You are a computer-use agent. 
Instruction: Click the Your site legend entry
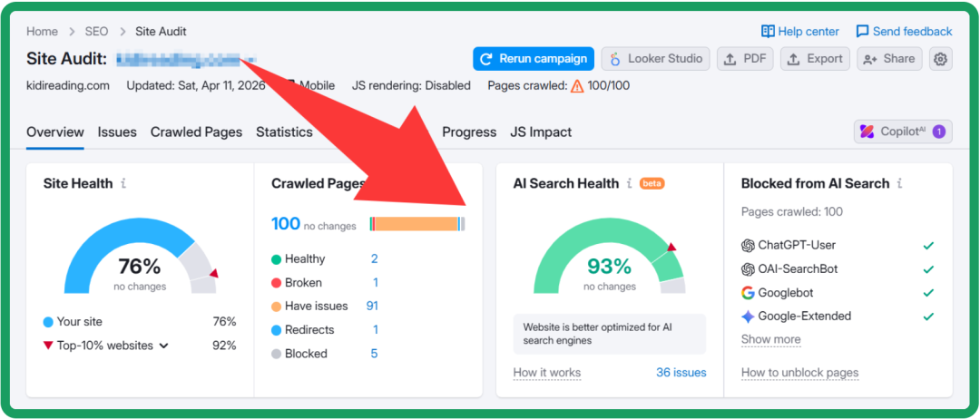(73, 322)
